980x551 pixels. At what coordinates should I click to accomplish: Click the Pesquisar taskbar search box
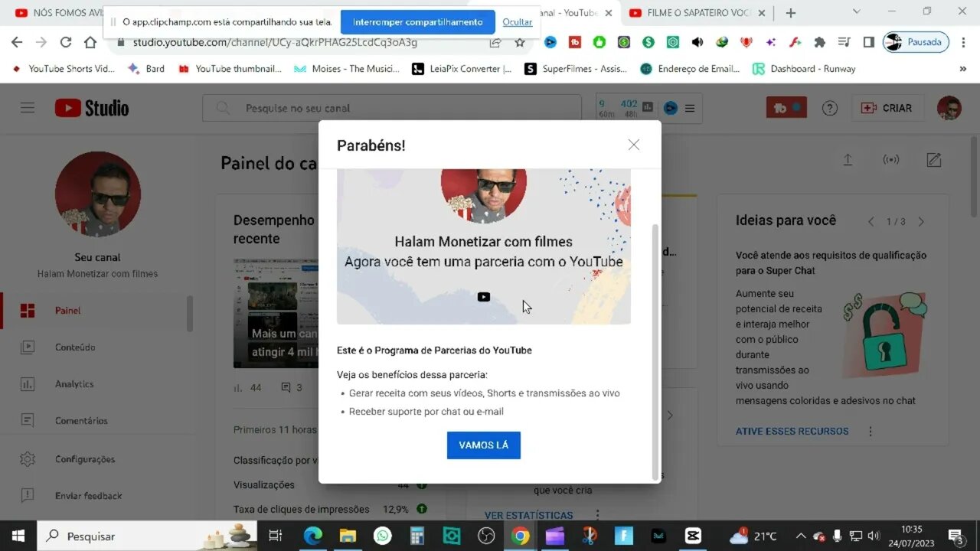click(x=147, y=536)
